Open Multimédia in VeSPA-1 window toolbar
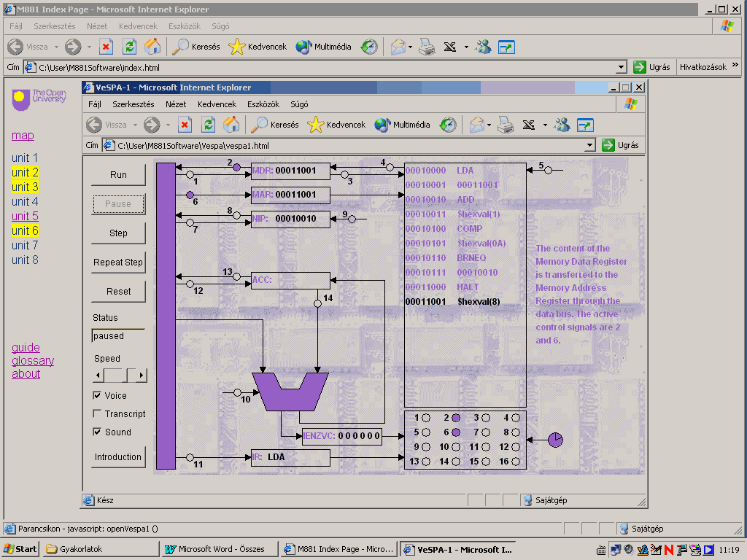The image size is (747, 560). click(x=403, y=125)
